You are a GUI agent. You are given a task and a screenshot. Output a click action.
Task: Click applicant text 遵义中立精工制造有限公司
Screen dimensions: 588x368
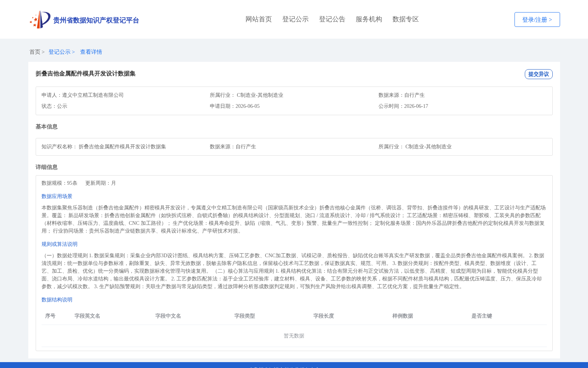click(93, 95)
